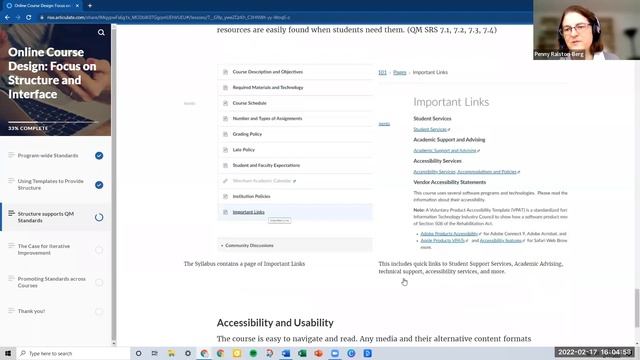Open Accessibility Services, Accommodations and Policies link
This screenshot has height=360, width=640.
[465, 172]
